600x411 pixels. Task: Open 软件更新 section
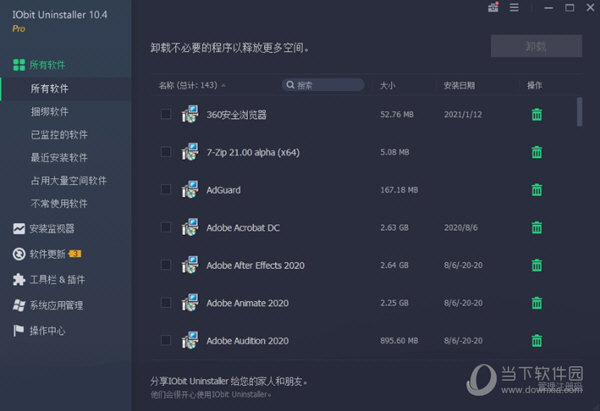pos(47,254)
